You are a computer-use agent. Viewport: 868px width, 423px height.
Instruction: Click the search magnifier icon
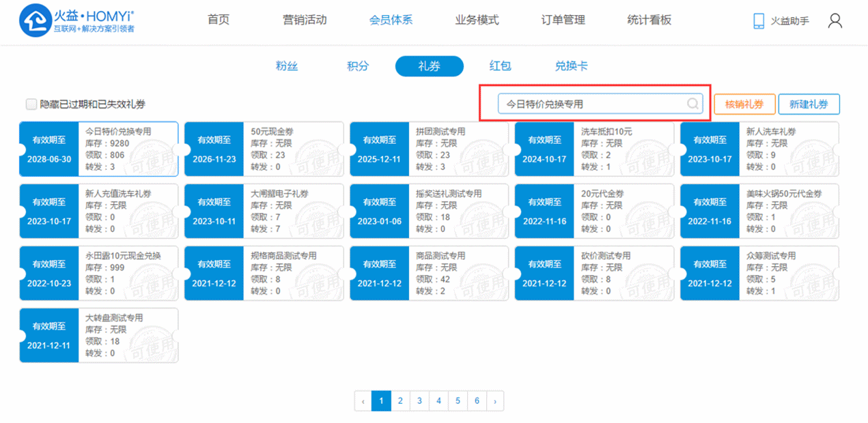click(x=692, y=104)
